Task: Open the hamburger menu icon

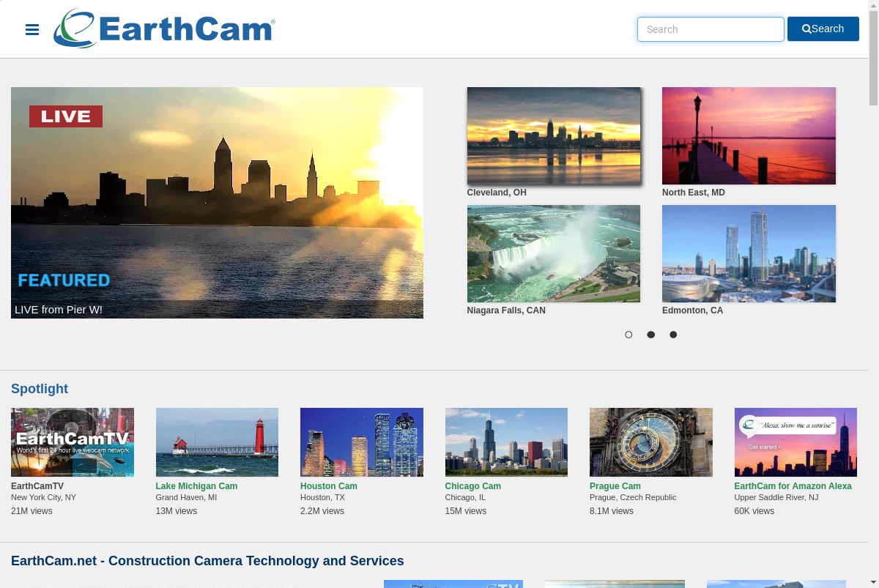Action: tap(32, 29)
